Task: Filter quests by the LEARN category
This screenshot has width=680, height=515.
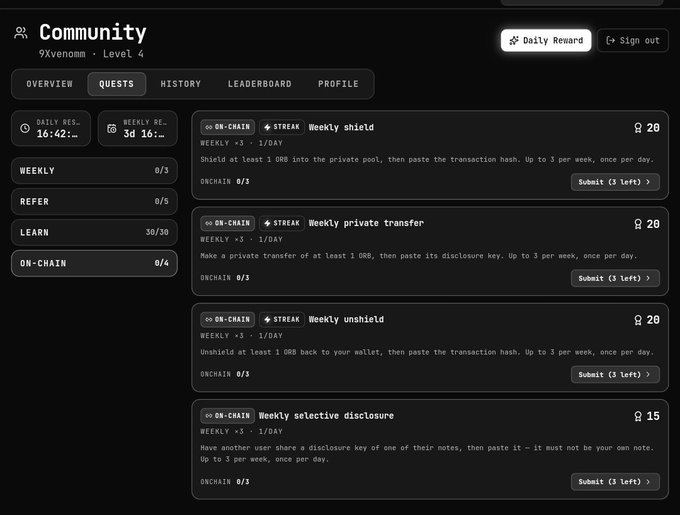Action: [x=94, y=232]
